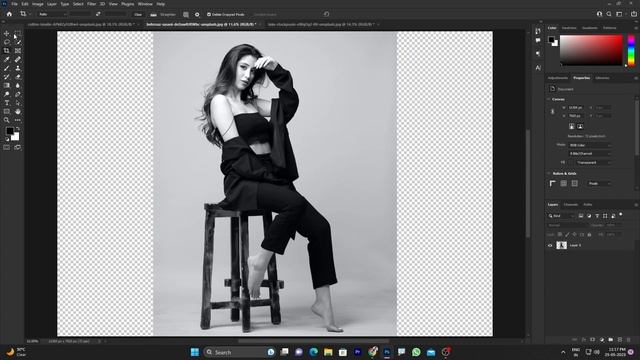
Task: Select the Blur tool
Action: [18, 85]
